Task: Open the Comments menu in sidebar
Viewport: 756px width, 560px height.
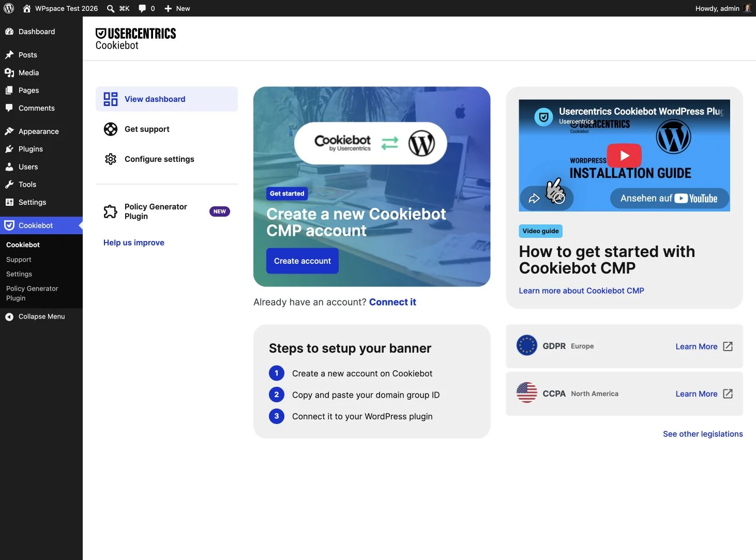Action: [x=41, y=108]
